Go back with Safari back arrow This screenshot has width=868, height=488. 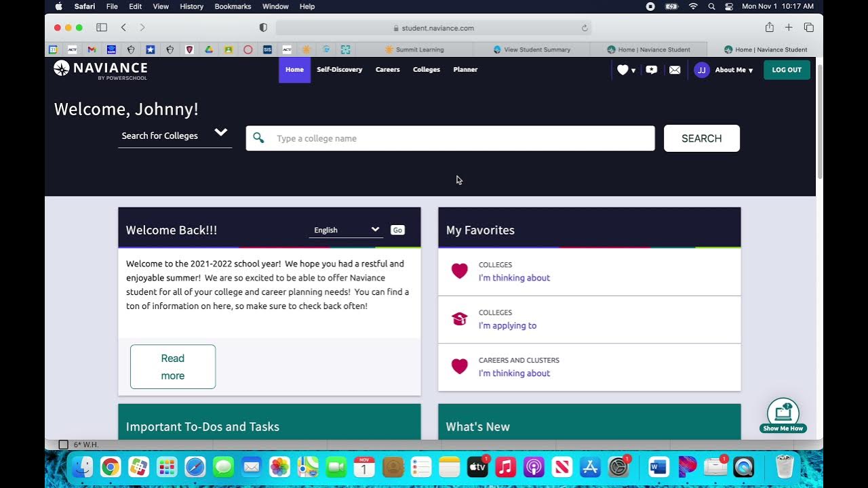[123, 28]
